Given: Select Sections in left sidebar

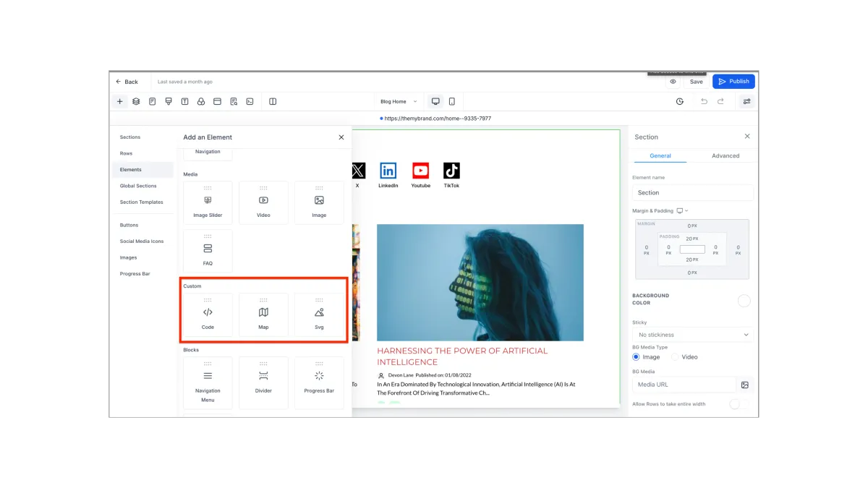Looking at the screenshot, I should [x=130, y=137].
